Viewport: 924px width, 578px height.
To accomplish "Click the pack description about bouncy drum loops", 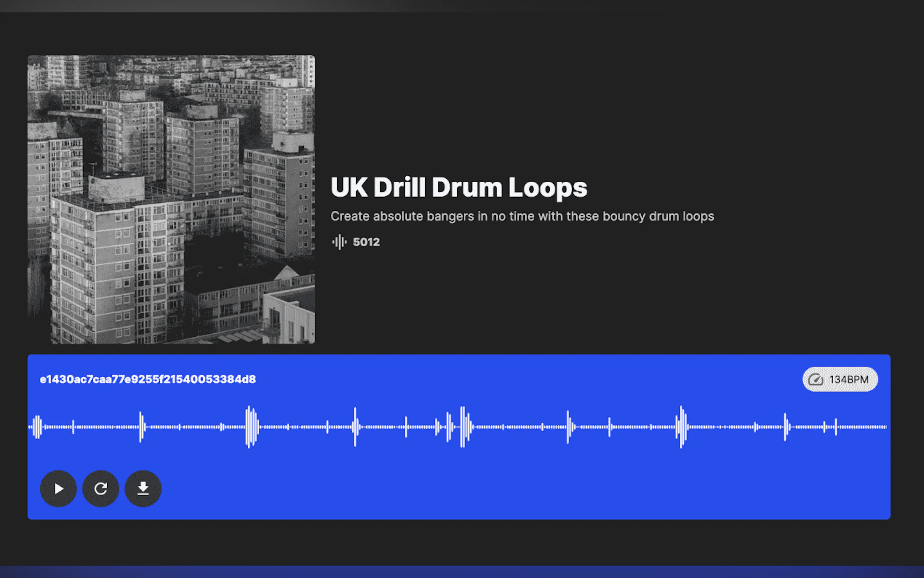I will tap(522, 216).
